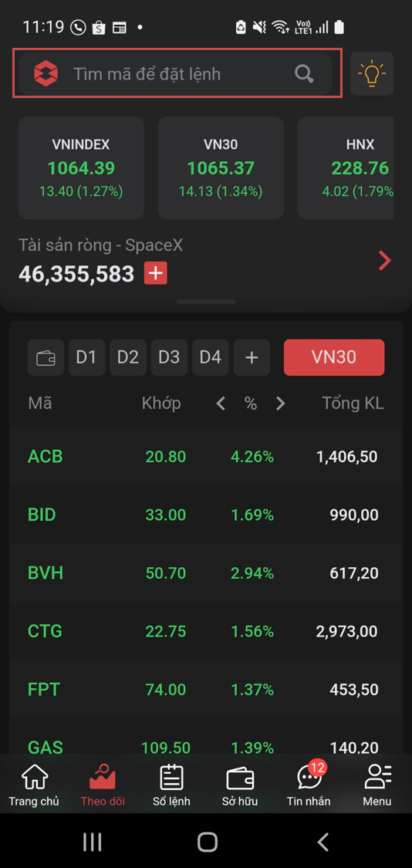Tap the red plus deposit icon
This screenshot has height=868, width=412.
[x=156, y=274]
